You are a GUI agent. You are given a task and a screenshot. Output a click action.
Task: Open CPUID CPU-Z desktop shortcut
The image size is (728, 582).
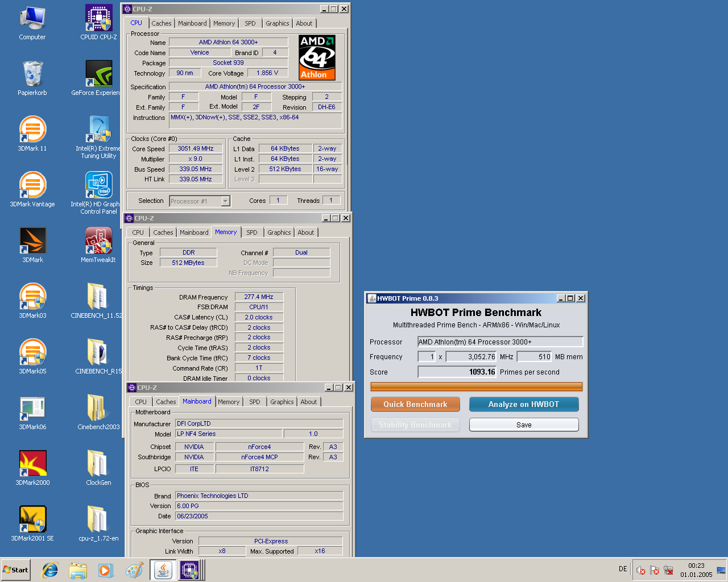pos(99,23)
